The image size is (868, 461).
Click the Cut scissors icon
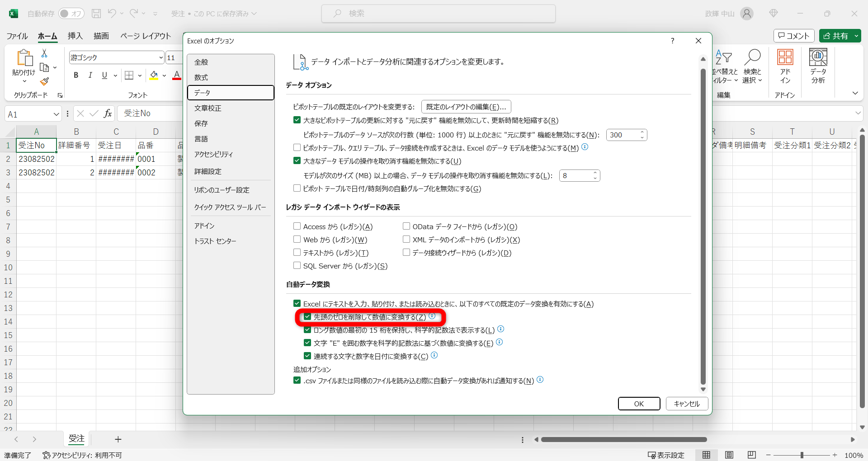pos(44,53)
